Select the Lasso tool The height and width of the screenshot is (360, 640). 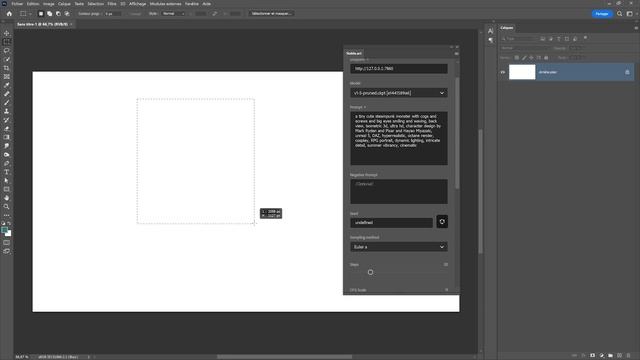[7, 51]
